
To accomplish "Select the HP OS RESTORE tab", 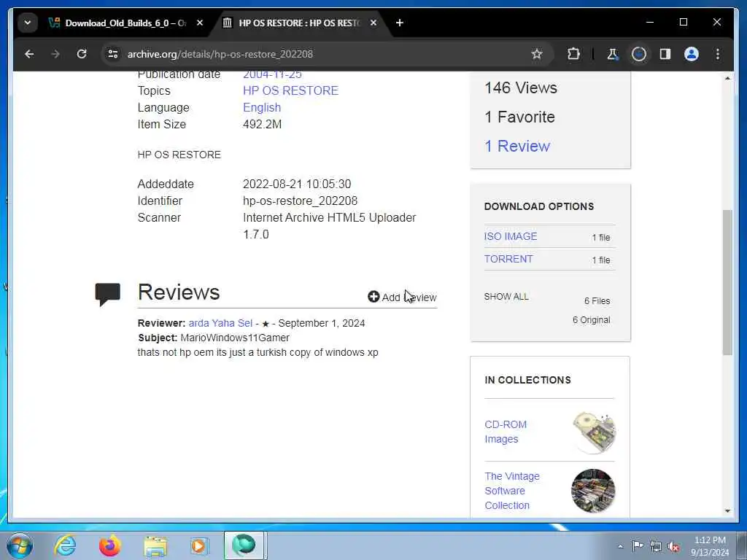I will click(x=298, y=23).
